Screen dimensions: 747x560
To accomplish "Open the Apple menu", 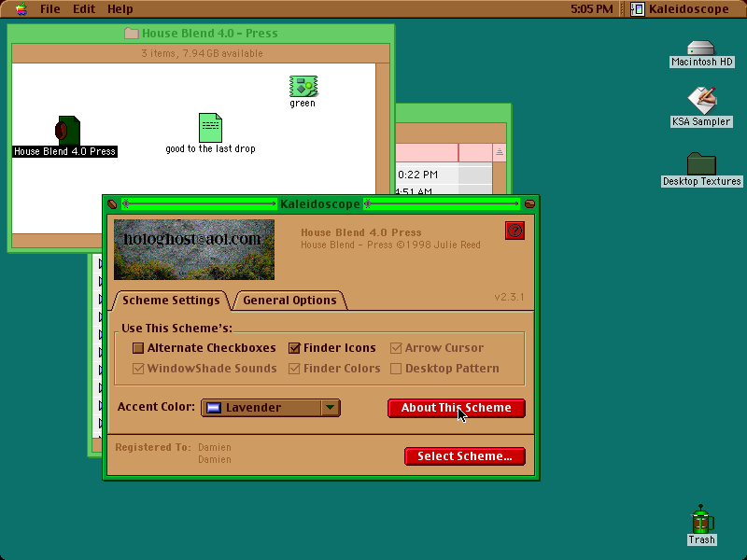I will pos(21,8).
